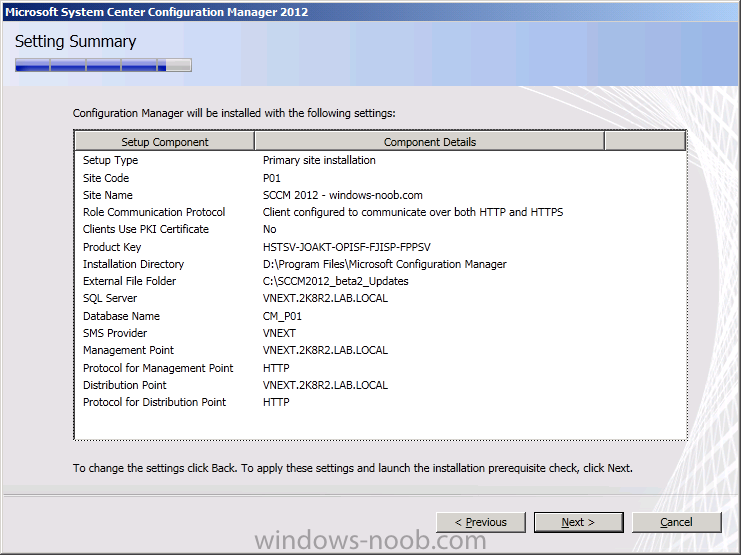Click the setup progress bar

(x=103, y=65)
